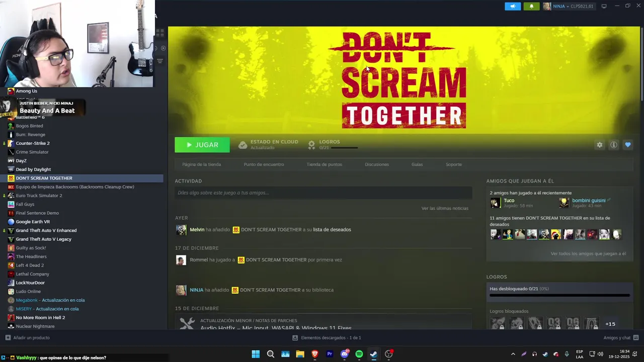Click first locked achievement icon
The image size is (644, 362).
[498, 323]
